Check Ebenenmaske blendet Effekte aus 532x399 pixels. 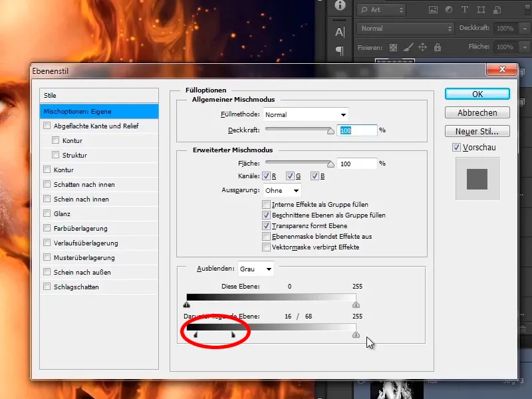pyautogui.click(x=267, y=237)
